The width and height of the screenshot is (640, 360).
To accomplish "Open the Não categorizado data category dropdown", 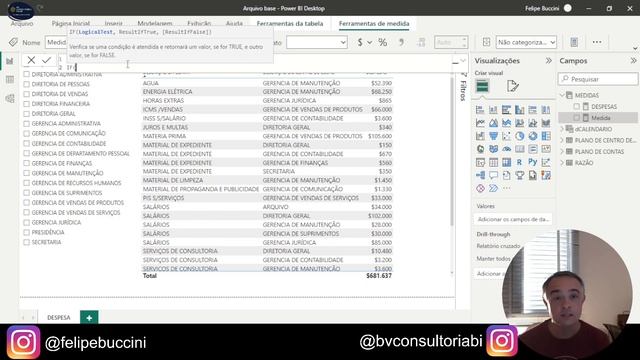I will (526, 42).
